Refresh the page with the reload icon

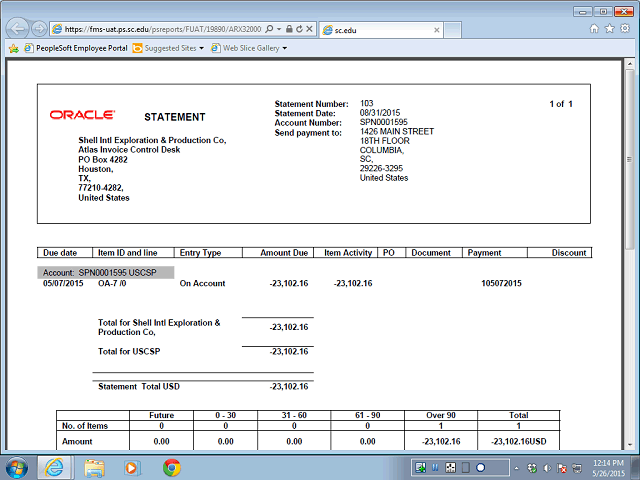point(301,30)
